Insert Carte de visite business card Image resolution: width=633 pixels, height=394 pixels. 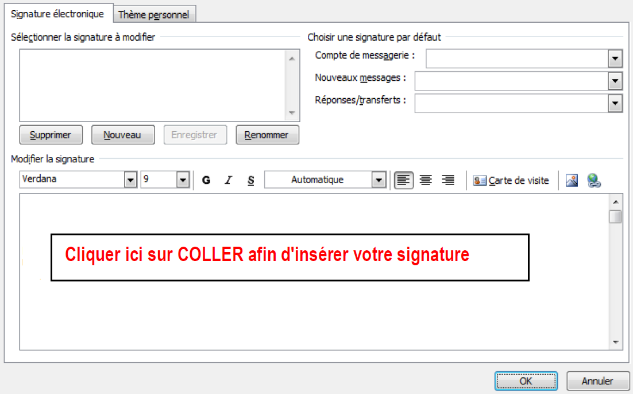click(x=511, y=180)
